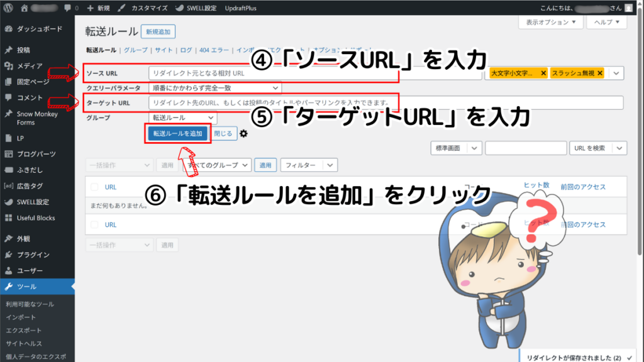
Task: Open LP in the sidebar
Action: pos(37,138)
